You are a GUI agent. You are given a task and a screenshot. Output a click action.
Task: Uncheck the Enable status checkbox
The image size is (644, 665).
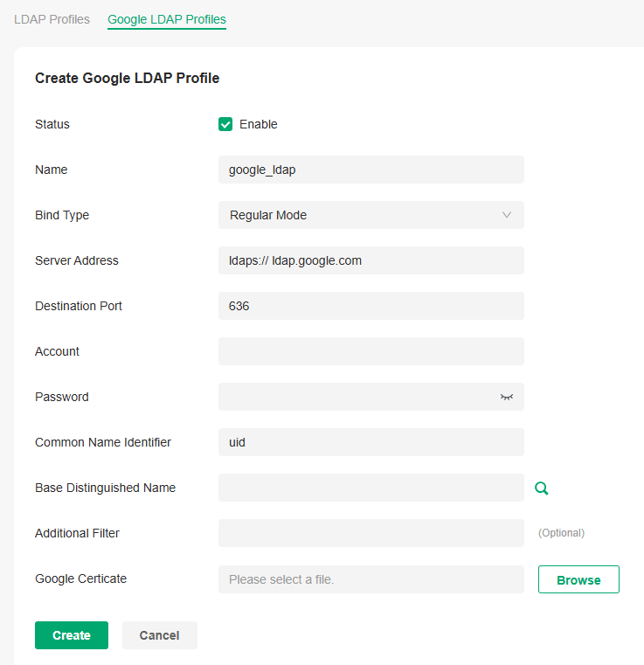point(225,124)
